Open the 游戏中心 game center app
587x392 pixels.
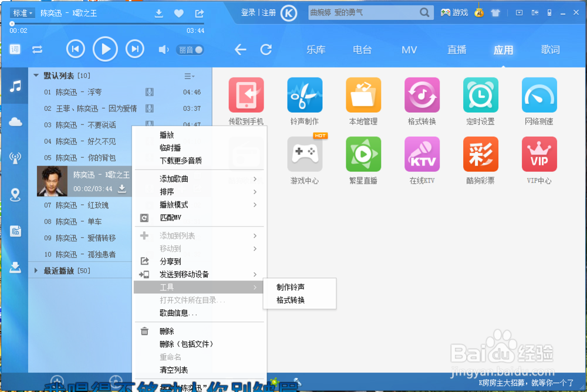click(305, 154)
